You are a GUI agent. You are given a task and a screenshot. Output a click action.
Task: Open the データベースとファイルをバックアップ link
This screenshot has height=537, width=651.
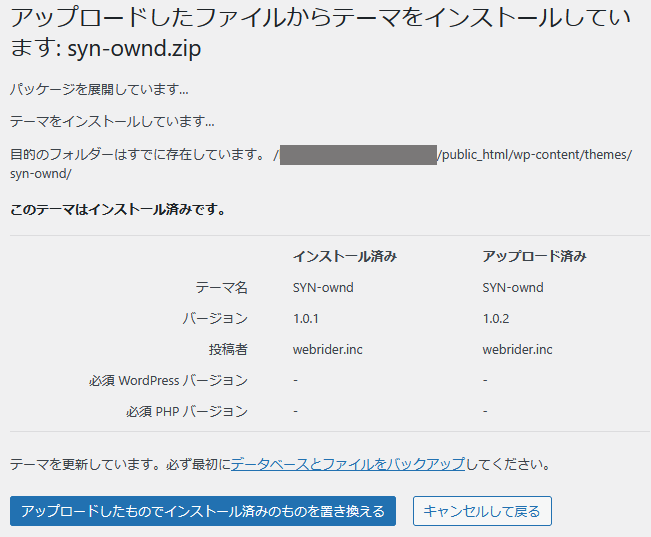tap(347, 464)
